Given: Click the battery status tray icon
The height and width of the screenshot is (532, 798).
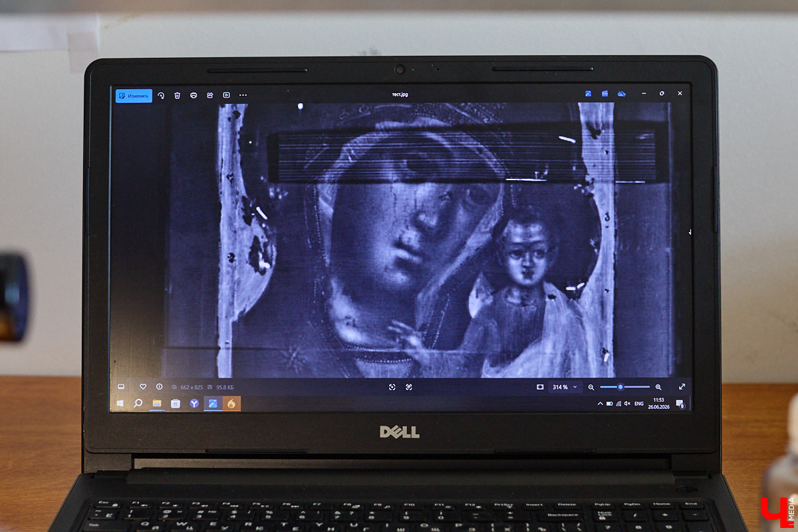Looking at the screenshot, I should click(610, 404).
